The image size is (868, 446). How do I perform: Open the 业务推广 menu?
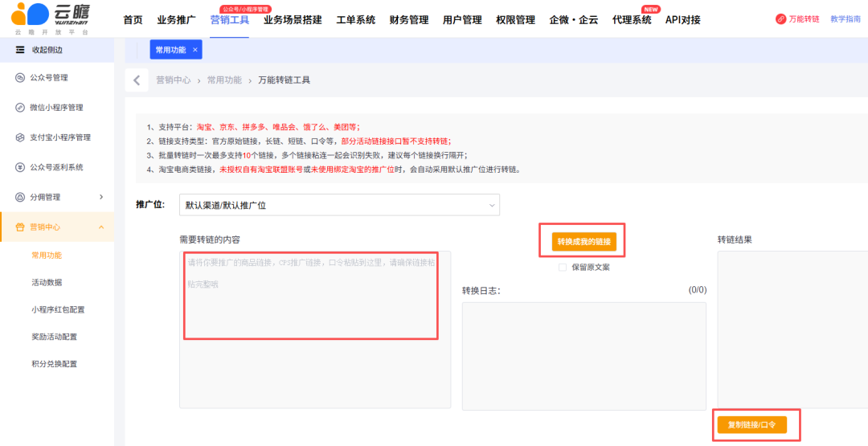pyautogui.click(x=177, y=20)
